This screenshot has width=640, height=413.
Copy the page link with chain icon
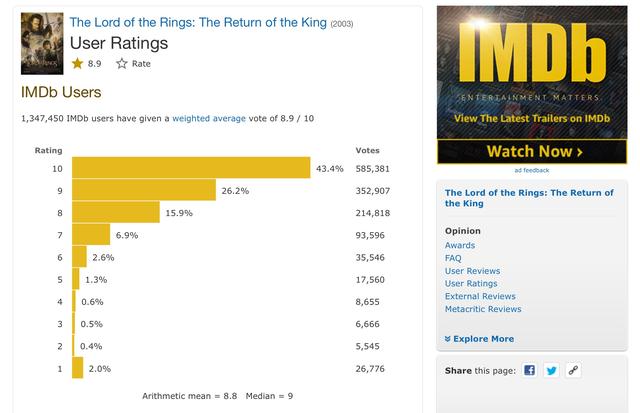pyautogui.click(x=573, y=370)
